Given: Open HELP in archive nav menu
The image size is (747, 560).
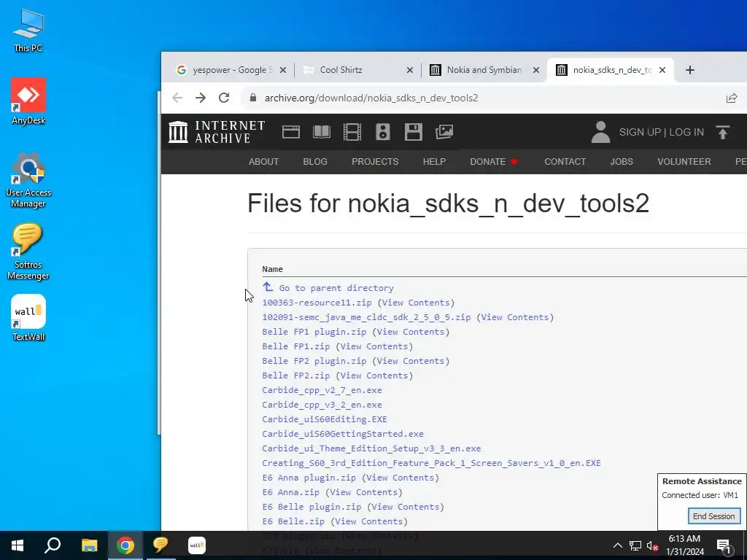Looking at the screenshot, I should [x=435, y=161].
